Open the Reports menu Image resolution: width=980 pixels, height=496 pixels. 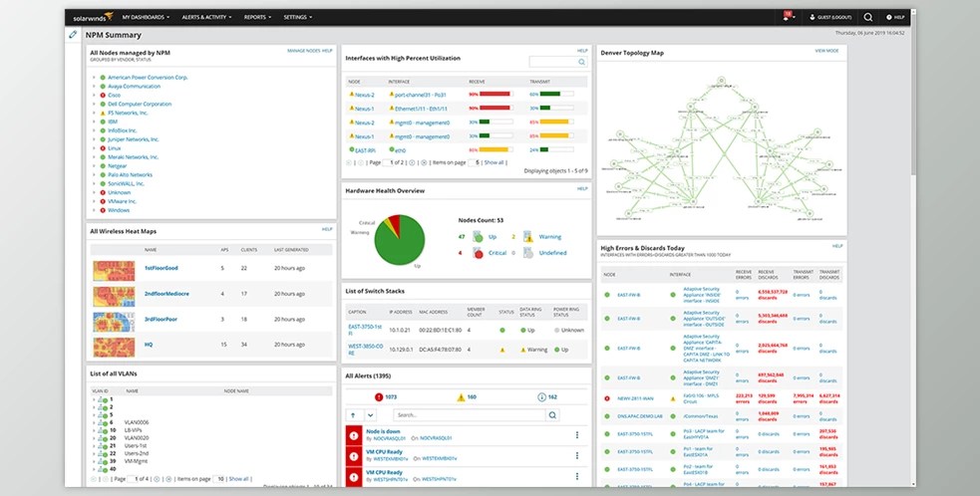click(257, 18)
